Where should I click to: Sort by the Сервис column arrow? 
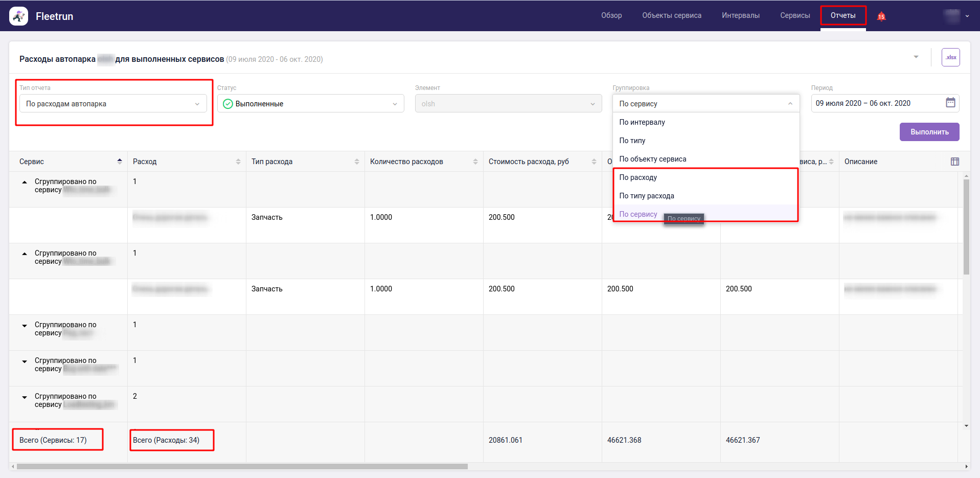(120, 162)
